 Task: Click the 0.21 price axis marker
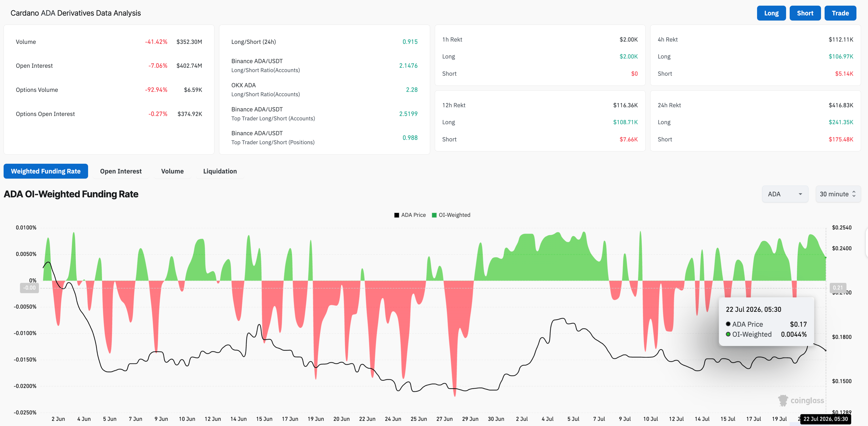click(x=838, y=288)
